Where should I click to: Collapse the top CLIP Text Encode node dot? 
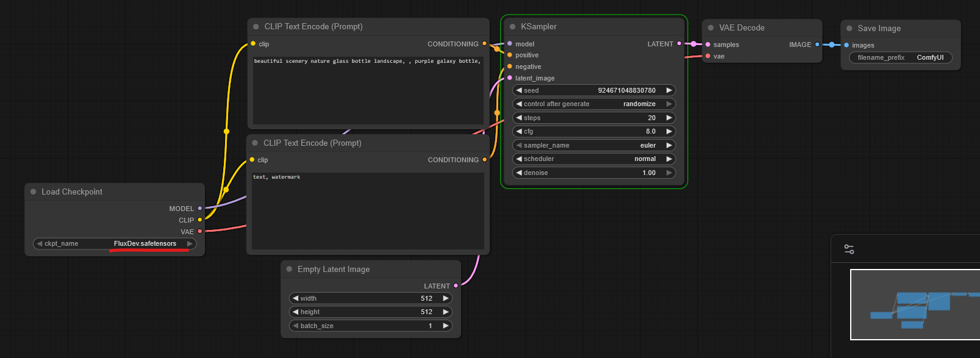256,27
